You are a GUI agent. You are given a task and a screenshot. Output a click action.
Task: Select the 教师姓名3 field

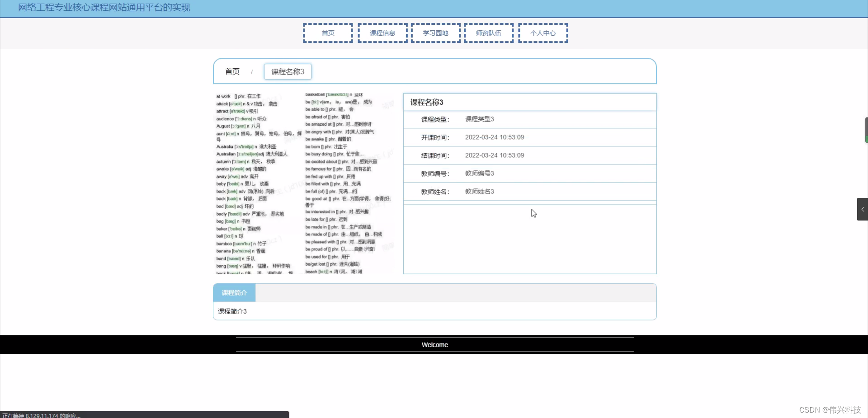tap(479, 191)
